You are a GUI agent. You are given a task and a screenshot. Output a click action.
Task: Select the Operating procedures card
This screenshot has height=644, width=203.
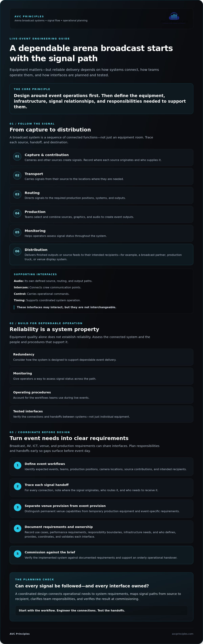[x=101, y=395]
